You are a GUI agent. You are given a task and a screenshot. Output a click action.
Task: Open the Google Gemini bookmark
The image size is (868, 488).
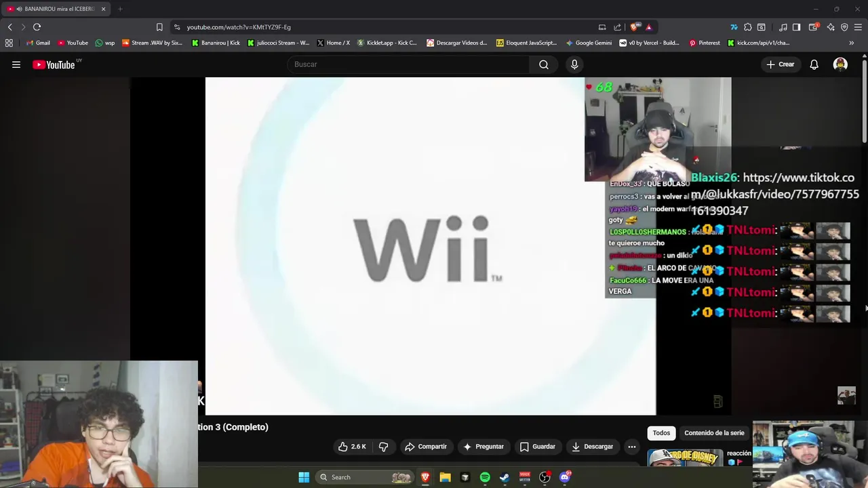pos(589,43)
